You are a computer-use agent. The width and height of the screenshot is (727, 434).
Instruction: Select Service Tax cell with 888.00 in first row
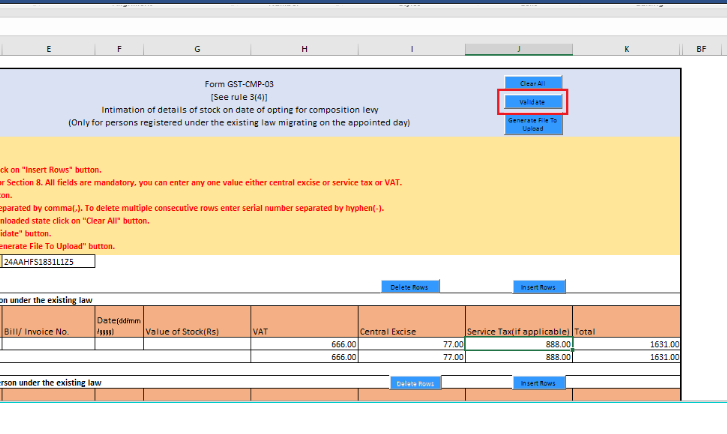518,344
